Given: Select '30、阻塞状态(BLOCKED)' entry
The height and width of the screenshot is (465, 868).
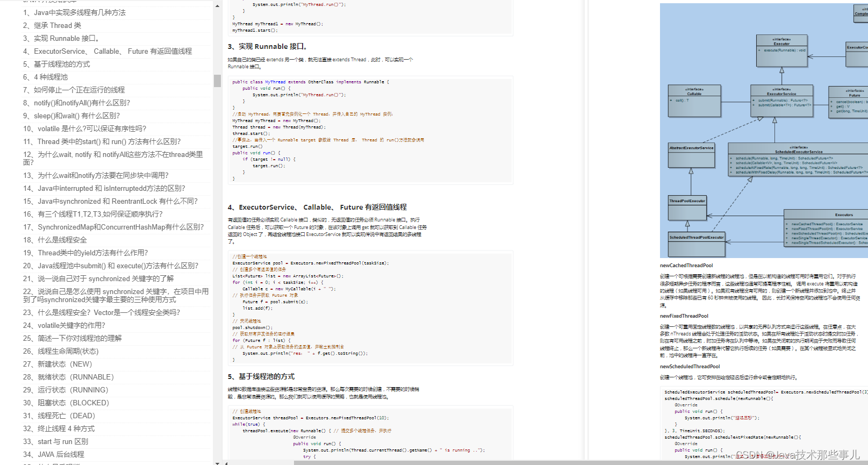Looking at the screenshot, I should click(66, 403).
